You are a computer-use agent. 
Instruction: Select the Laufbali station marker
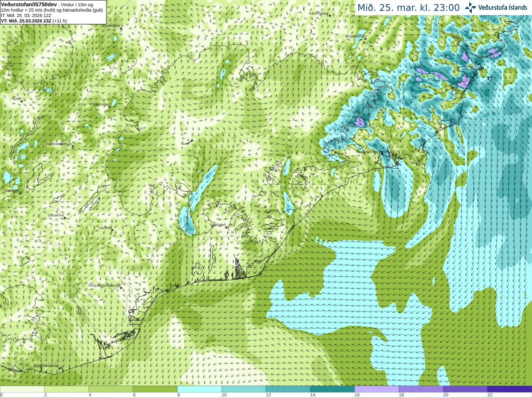click(x=112, y=230)
